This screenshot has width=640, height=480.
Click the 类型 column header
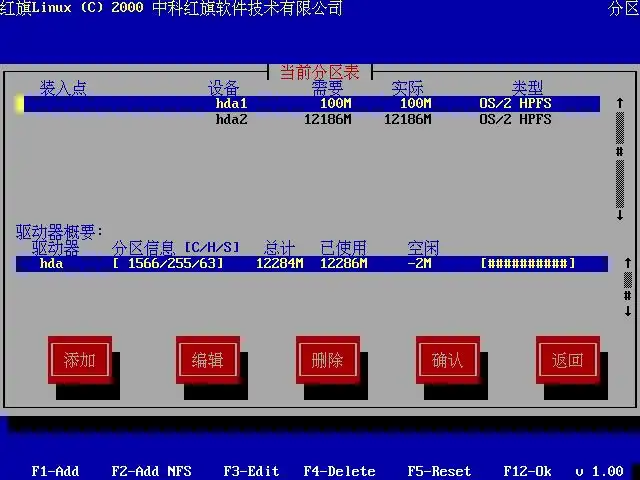point(527,88)
